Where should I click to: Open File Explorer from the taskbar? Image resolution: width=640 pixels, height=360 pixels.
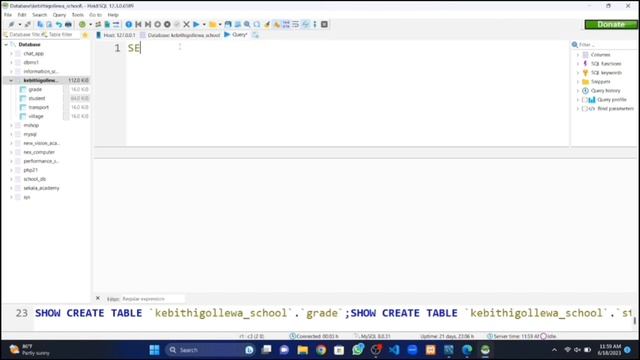[302, 350]
